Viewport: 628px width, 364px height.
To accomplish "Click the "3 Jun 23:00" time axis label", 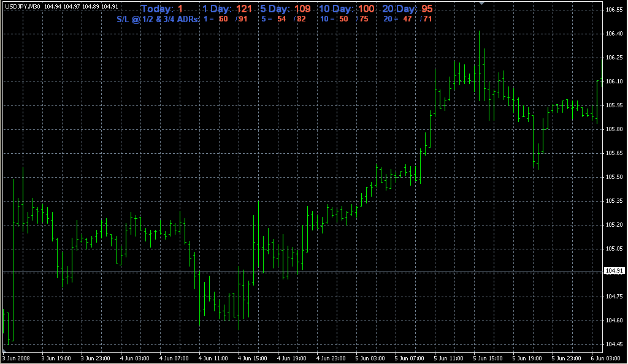I will [x=95, y=358].
